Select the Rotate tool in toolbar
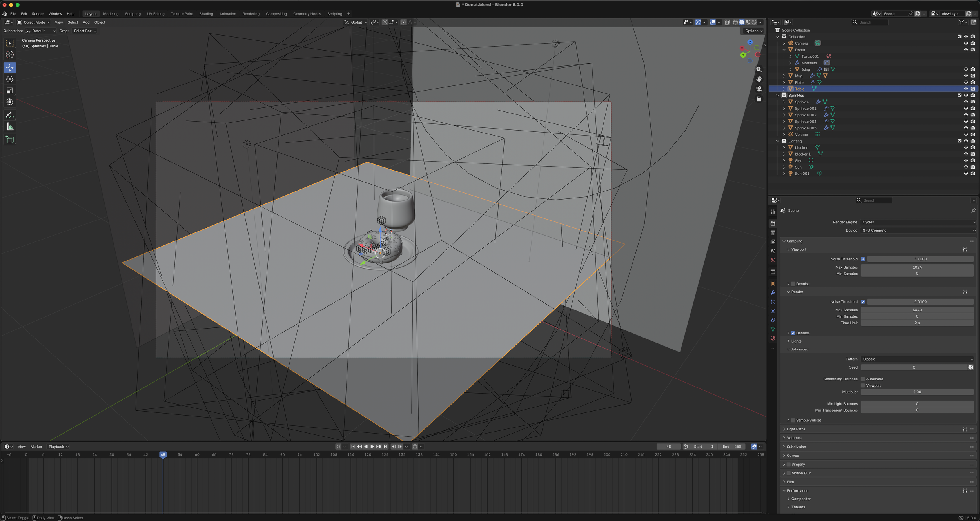 (10, 79)
